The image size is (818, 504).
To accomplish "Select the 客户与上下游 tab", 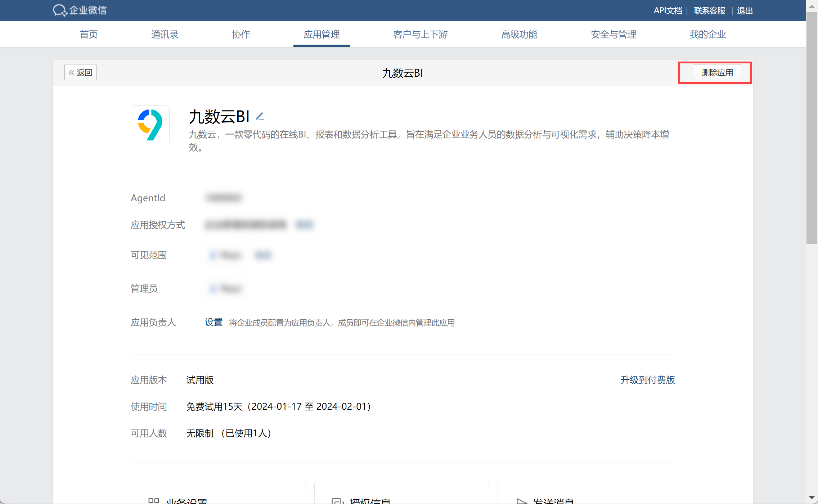I will (420, 34).
